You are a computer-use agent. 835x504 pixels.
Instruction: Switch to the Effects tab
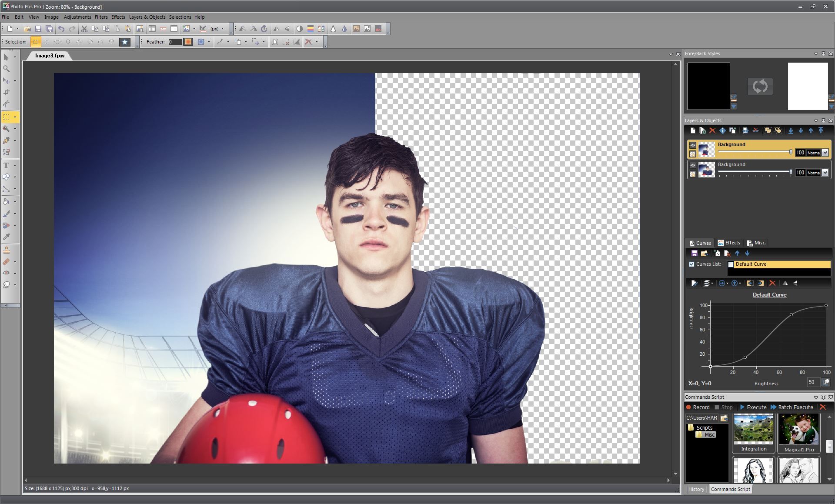729,243
